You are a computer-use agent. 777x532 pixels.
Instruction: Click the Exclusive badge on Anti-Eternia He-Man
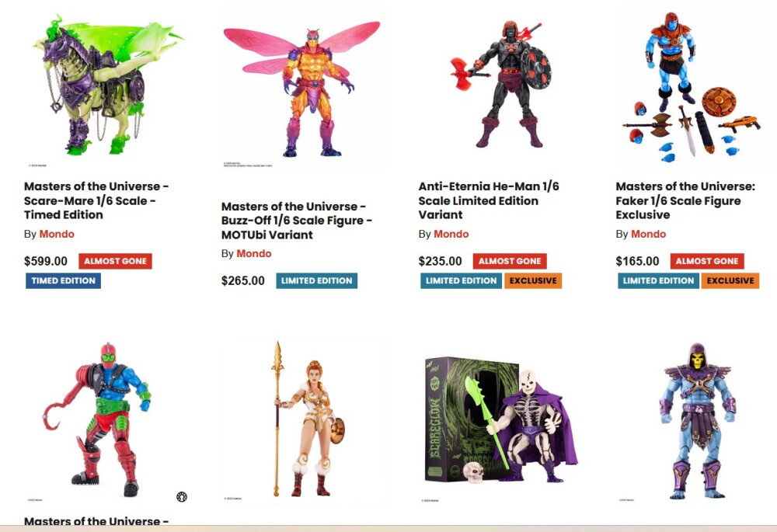[533, 281]
